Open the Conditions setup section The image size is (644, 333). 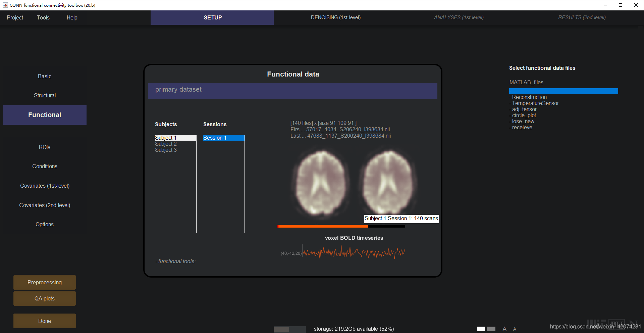click(x=45, y=166)
